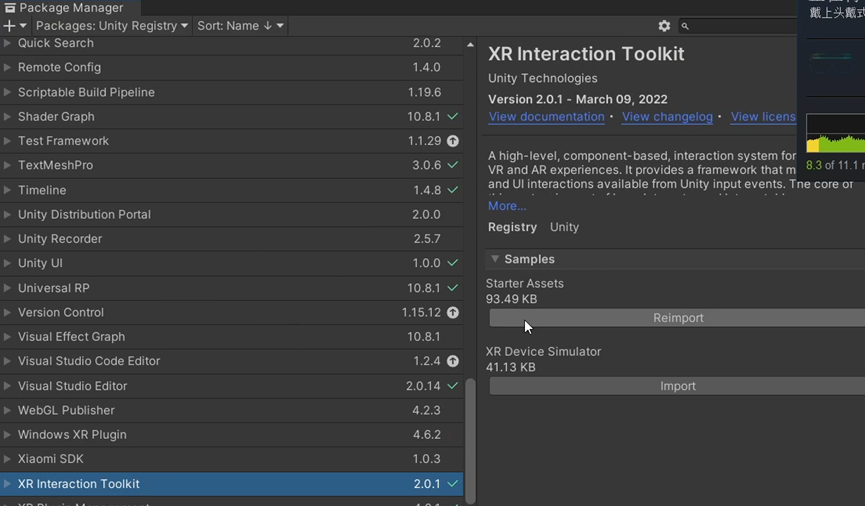Select the XR Interaction Toolkit package
This screenshot has width=865, height=506.
pyautogui.click(x=232, y=484)
